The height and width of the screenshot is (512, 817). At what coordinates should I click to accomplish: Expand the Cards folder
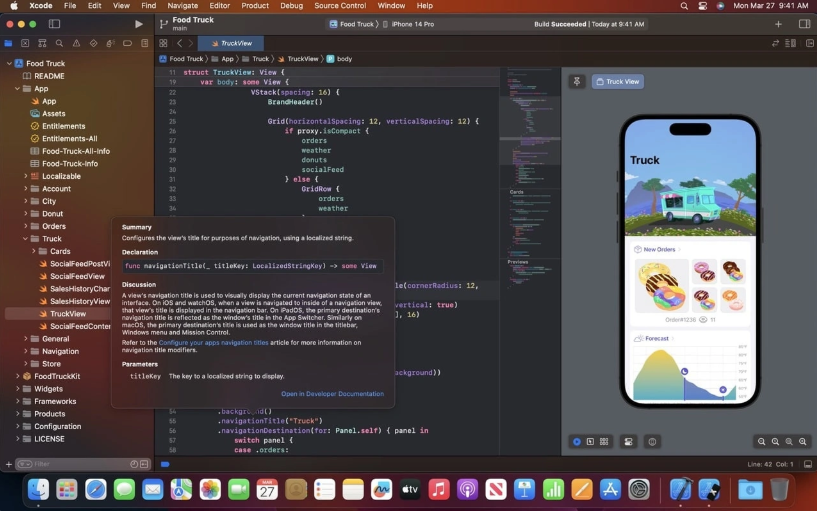coord(34,251)
